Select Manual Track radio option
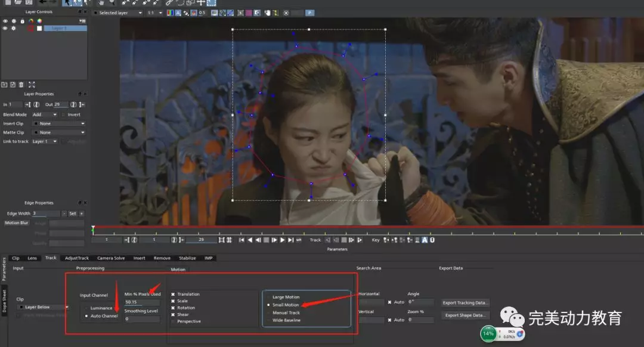Screen dimensions: 644x347 coord(268,312)
